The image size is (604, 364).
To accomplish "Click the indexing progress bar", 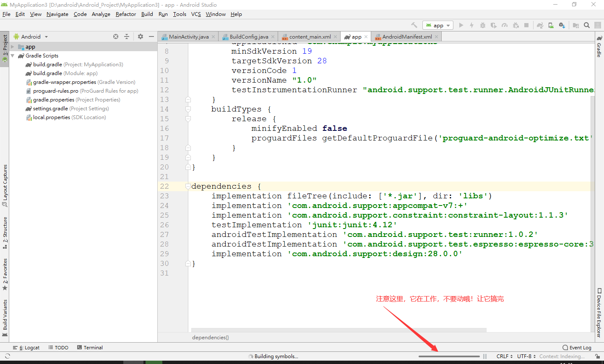I will coord(449,356).
